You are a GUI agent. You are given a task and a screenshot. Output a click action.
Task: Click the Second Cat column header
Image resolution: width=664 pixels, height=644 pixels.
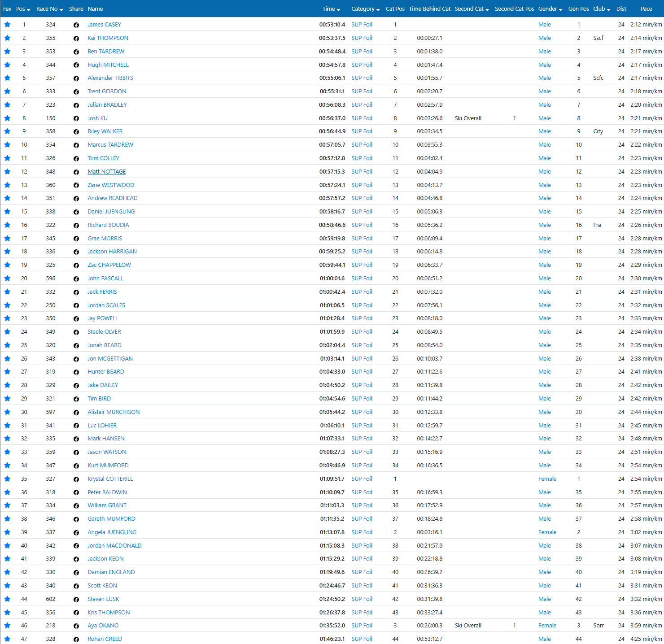tap(472, 9)
